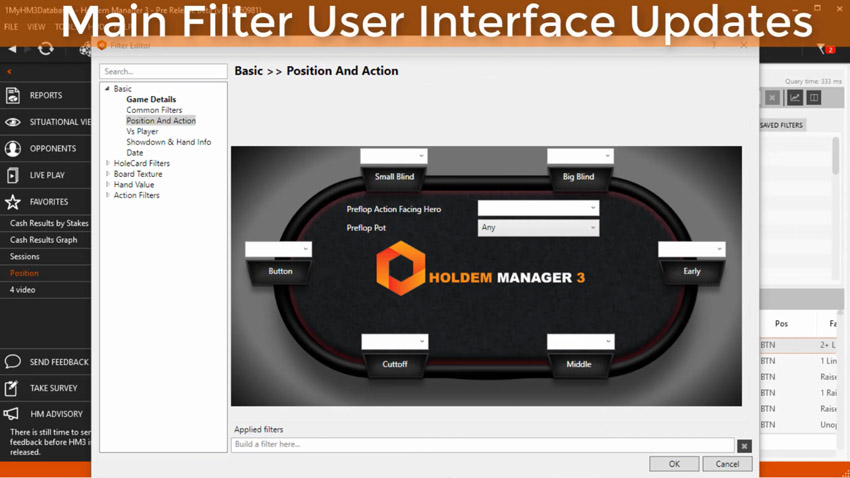Viewport: 850px width, 478px height.
Task: Select Showdown & Hand Info item
Action: 169,142
